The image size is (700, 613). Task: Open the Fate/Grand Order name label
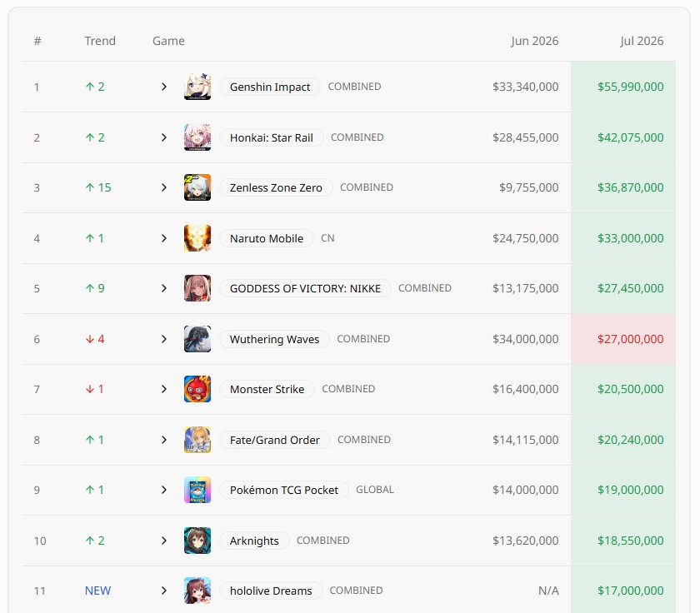275,440
